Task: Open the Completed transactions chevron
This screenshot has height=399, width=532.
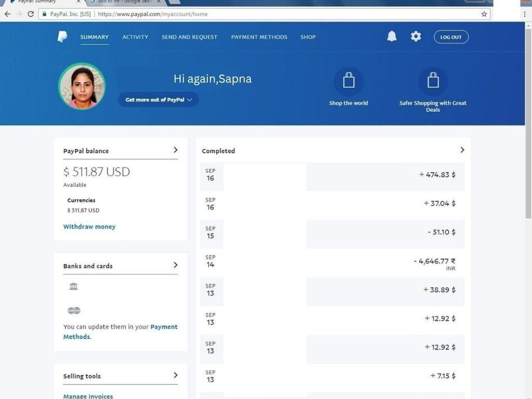Action: tap(462, 150)
